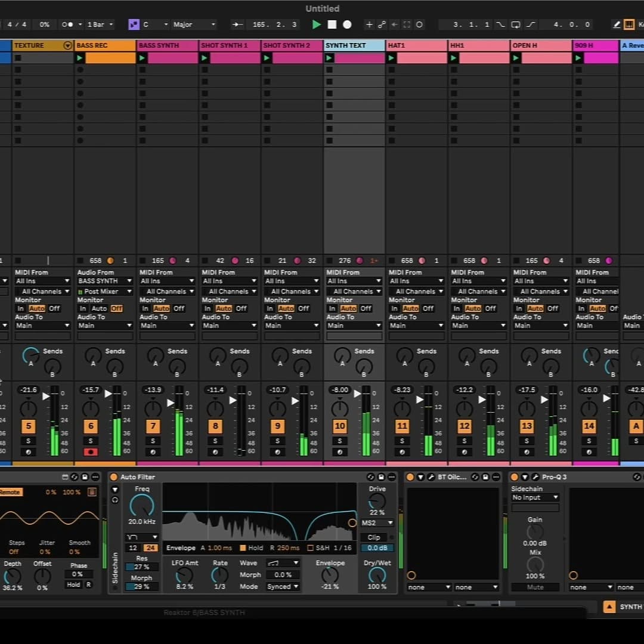Launch the first clip in 909 H

578,58
